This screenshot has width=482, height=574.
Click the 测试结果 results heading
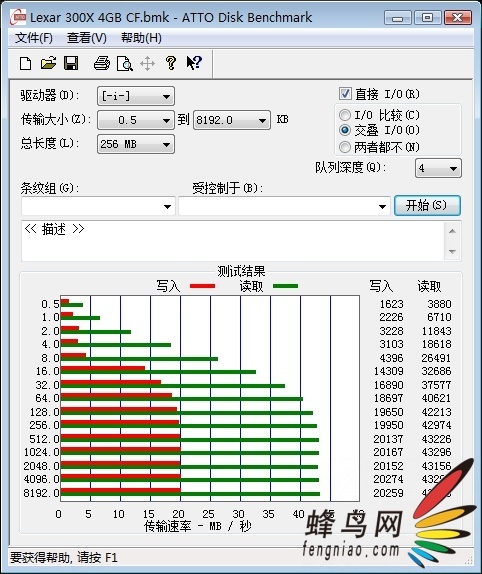(241, 271)
